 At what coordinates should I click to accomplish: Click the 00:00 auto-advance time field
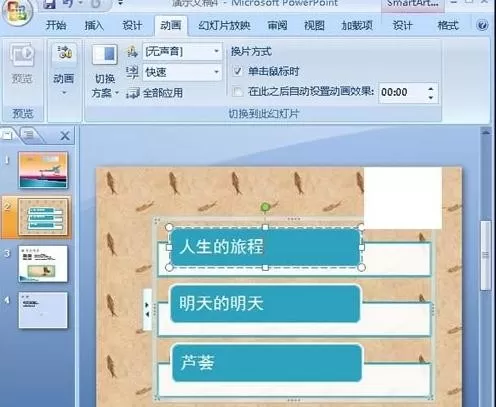403,92
